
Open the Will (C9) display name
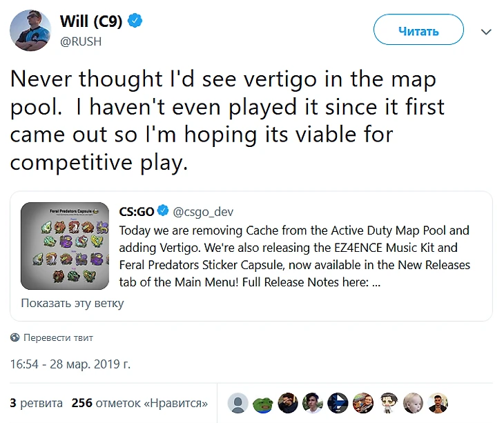91,21
